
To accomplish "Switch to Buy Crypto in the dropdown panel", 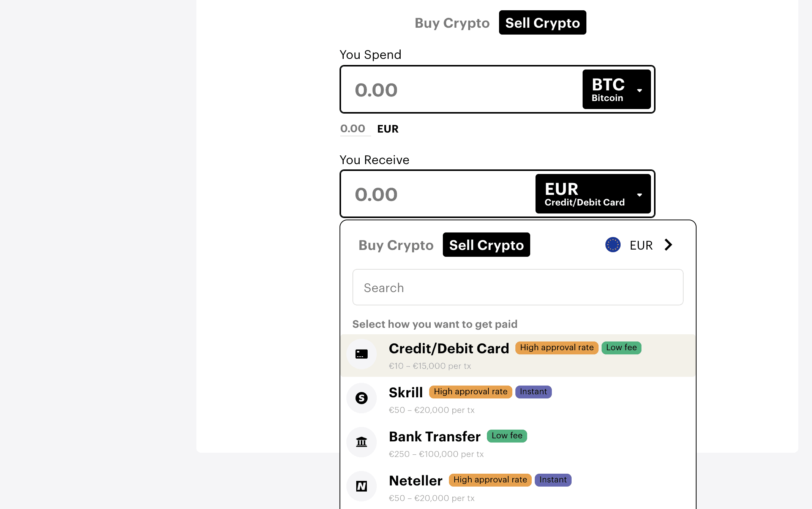I will [396, 245].
